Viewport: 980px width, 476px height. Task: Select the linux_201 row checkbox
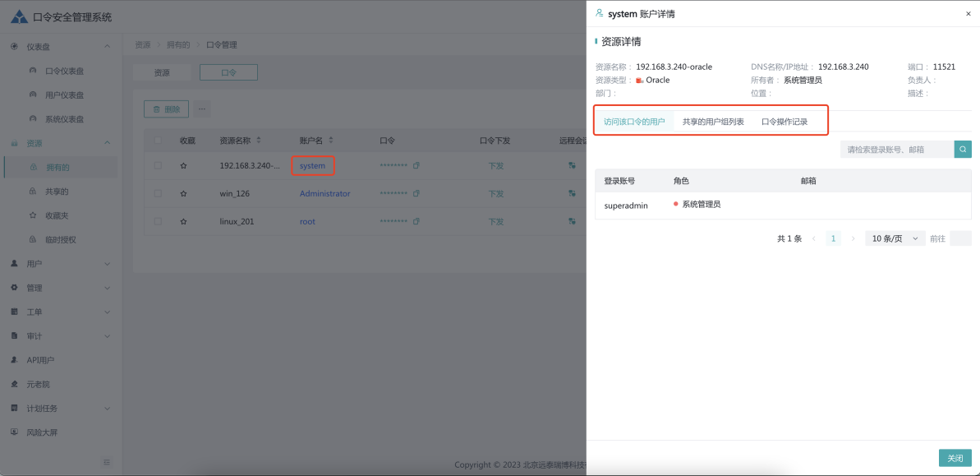[x=158, y=222]
